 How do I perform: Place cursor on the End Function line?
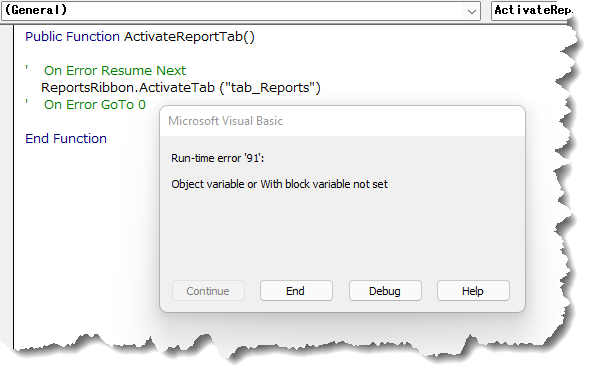[x=66, y=138]
